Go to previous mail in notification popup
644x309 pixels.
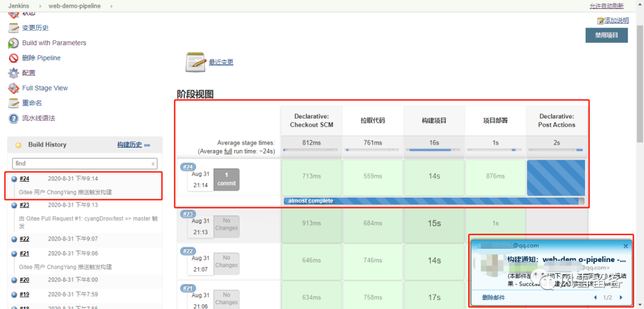(x=596, y=298)
